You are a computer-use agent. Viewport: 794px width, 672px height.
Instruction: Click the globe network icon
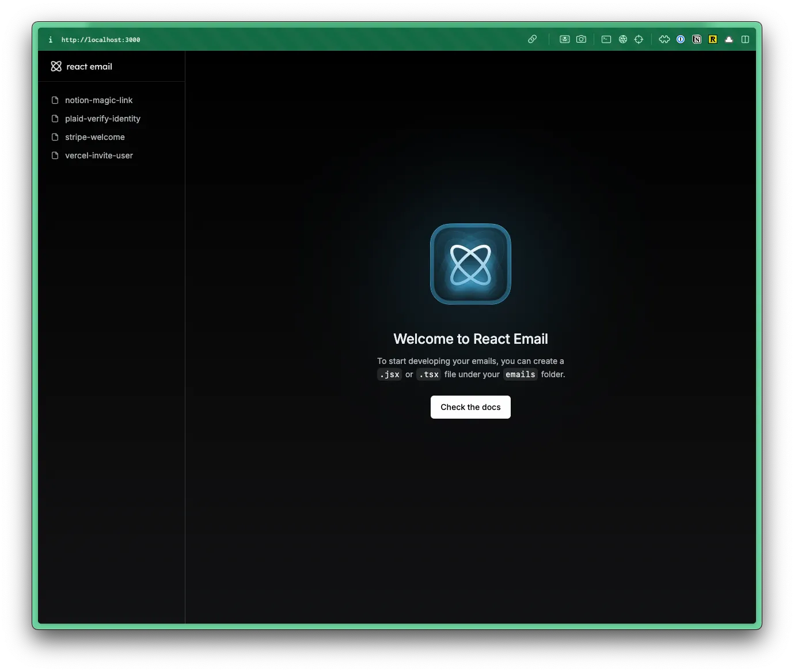pyautogui.click(x=622, y=39)
